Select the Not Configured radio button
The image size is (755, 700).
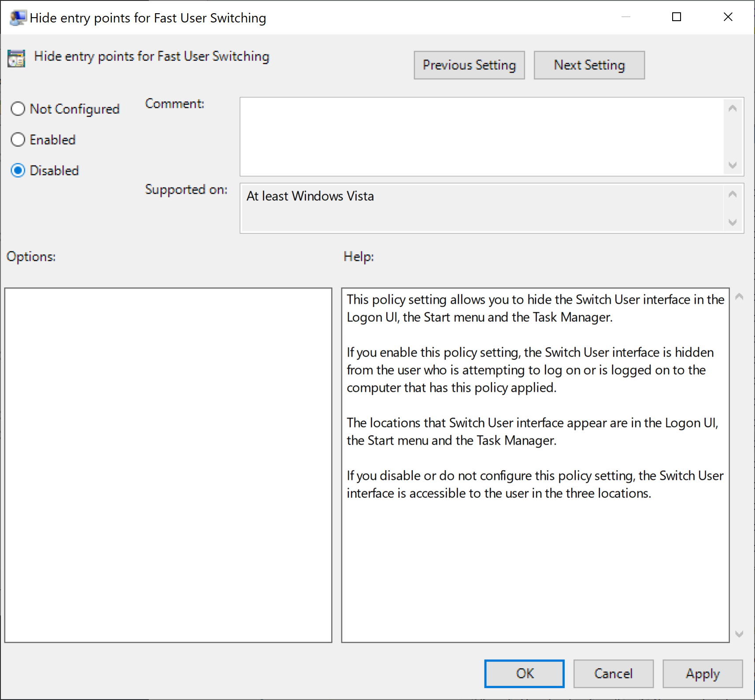pos(18,109)
